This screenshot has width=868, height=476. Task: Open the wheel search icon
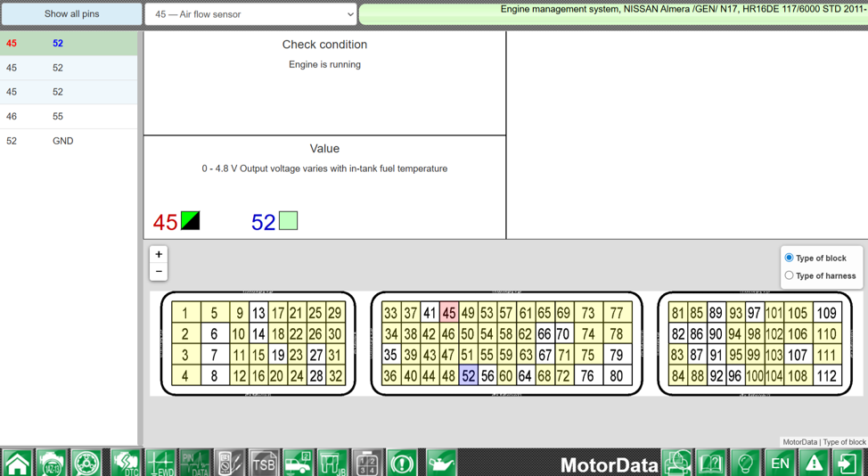[86, 463]
